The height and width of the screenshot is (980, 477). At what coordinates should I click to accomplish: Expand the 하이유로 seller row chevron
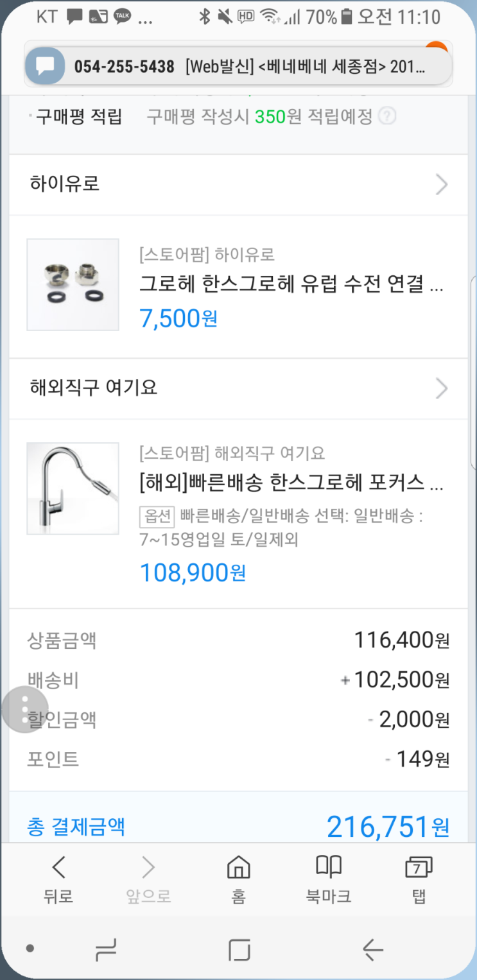442,185
